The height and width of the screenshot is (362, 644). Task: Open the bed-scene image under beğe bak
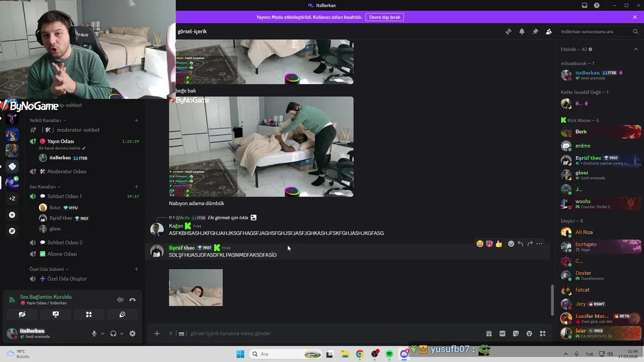click(261, 146)
